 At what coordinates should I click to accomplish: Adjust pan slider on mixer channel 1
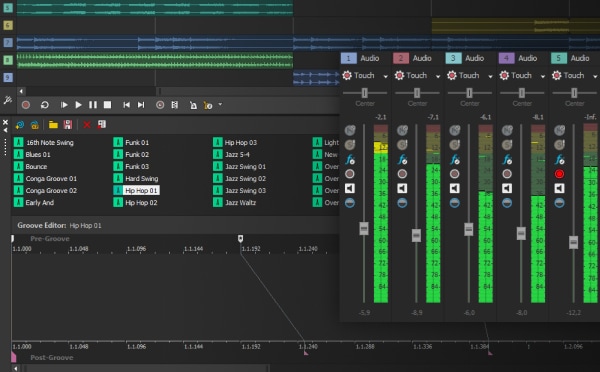click(365, 93)
